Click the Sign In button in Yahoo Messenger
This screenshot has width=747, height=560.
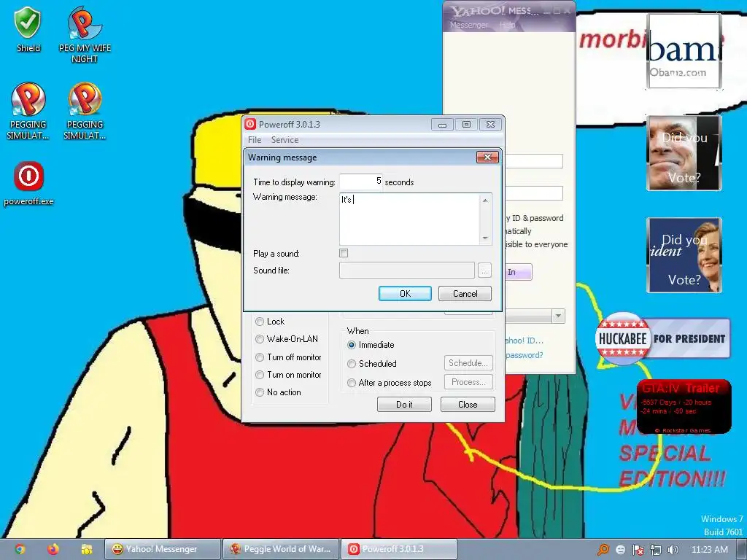pos(517,272)
